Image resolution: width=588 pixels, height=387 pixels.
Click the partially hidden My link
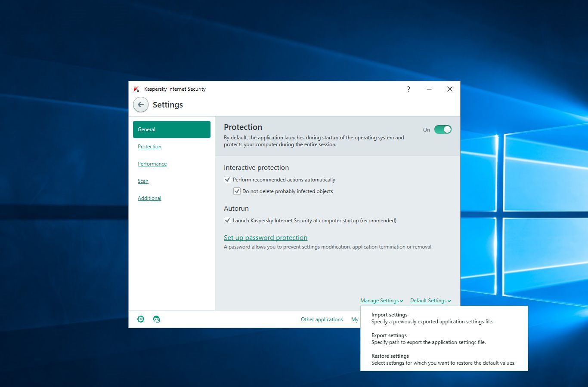[355, 319]
